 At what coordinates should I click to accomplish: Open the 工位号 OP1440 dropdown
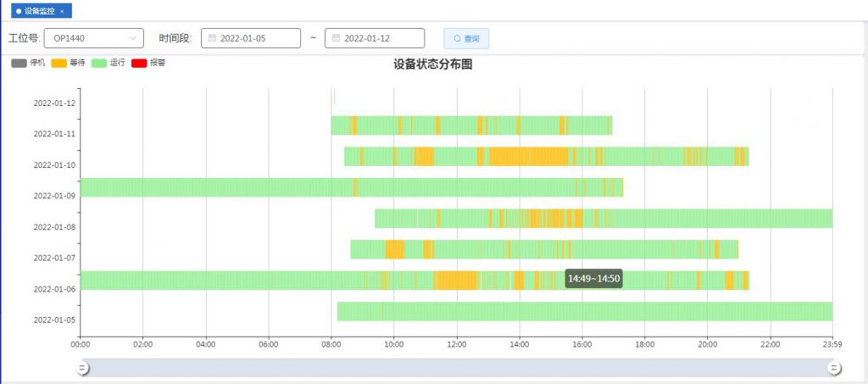pos(93,38)
